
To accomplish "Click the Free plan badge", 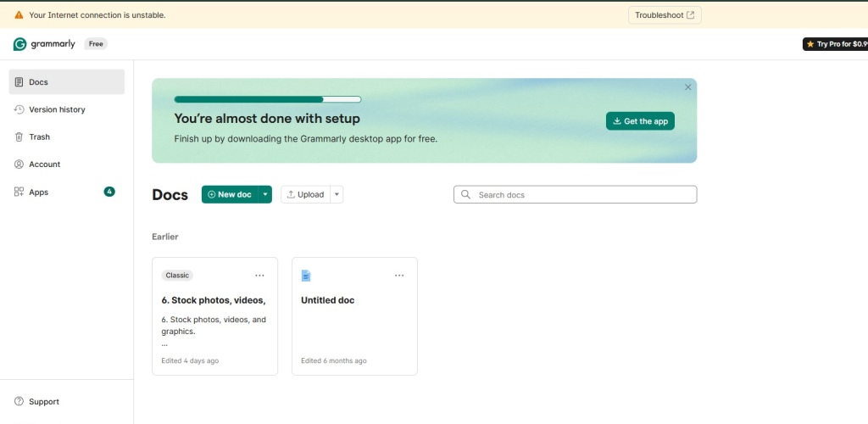I will (x=96, y=44).
